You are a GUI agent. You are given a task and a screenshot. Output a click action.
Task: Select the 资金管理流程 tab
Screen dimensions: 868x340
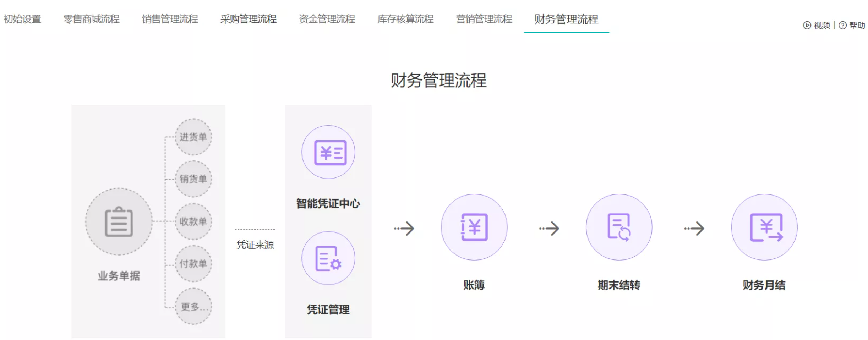point(327,19)
